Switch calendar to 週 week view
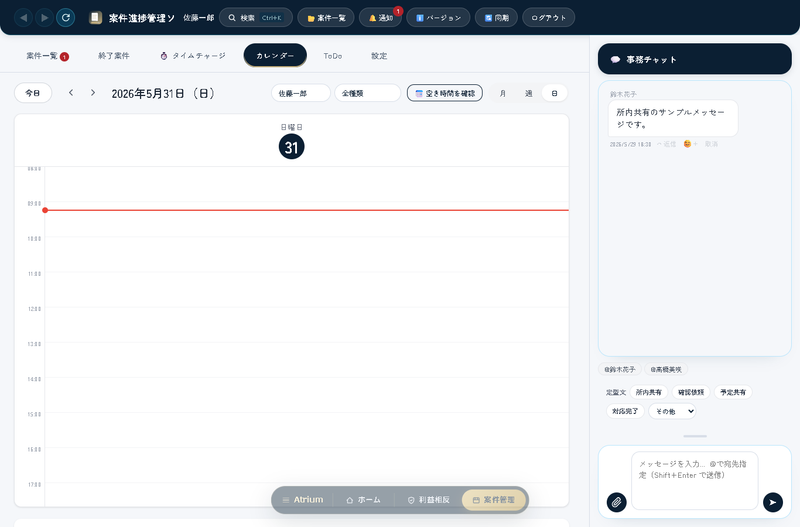 529,93
